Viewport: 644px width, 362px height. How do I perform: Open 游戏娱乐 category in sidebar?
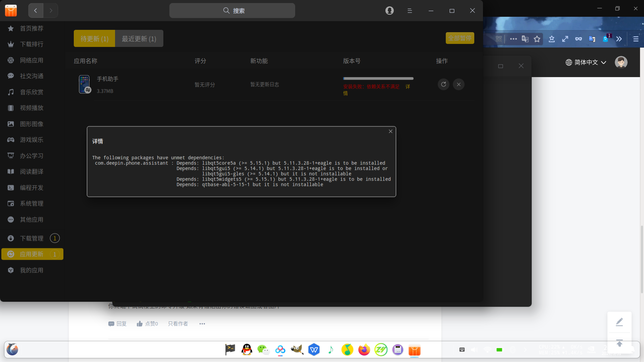pyautogui.click(x=32, y=140)
